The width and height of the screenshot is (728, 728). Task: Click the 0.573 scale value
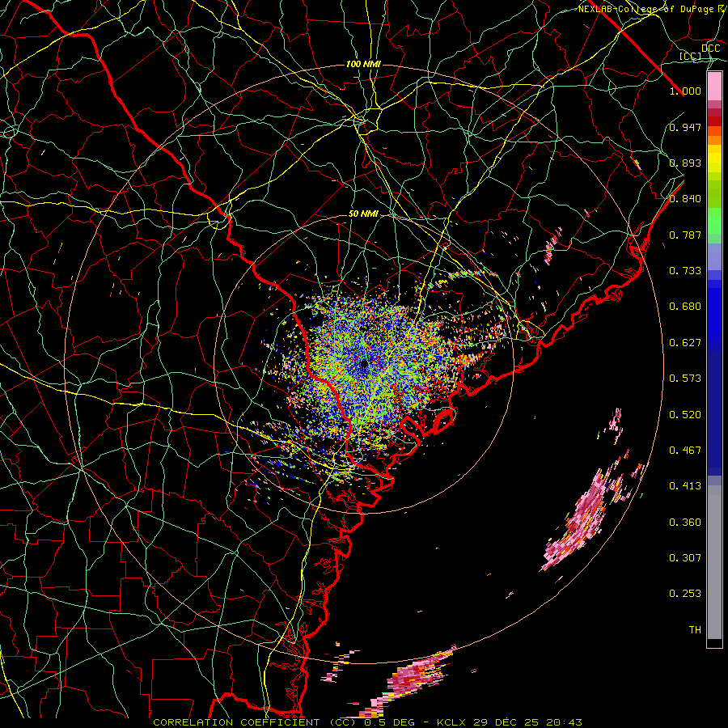[x=685, y=379]
